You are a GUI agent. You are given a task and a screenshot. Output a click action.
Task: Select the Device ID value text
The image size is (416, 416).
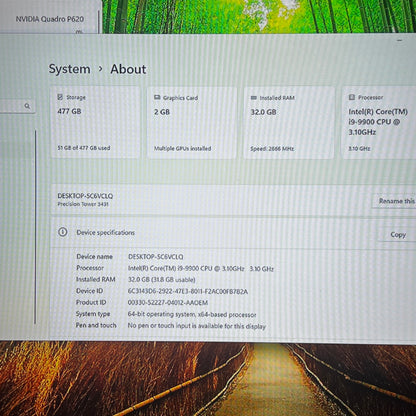(x=188, y=291)
